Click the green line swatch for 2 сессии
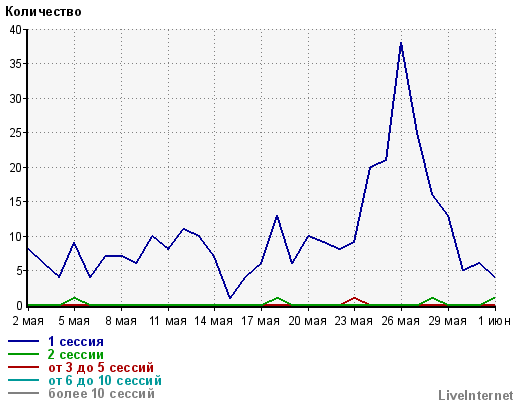The image size is (520, 405). pyautogui.click(x=23, y=354)
